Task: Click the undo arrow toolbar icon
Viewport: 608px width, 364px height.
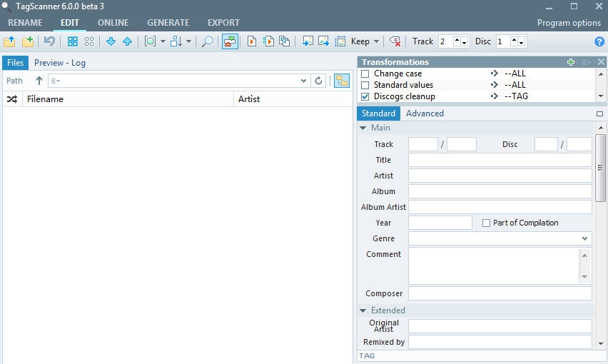Action: tap(49, 41)
